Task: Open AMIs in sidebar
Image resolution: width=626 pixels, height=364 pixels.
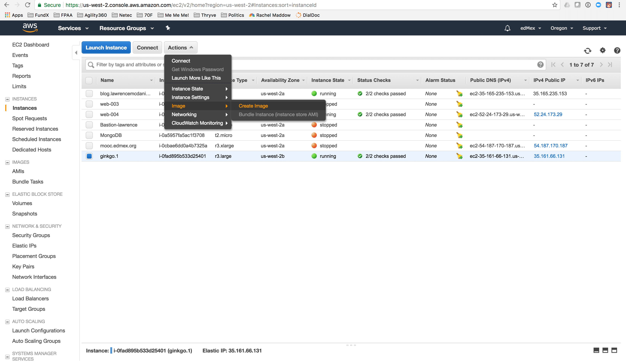Action: tap(18, 171)
